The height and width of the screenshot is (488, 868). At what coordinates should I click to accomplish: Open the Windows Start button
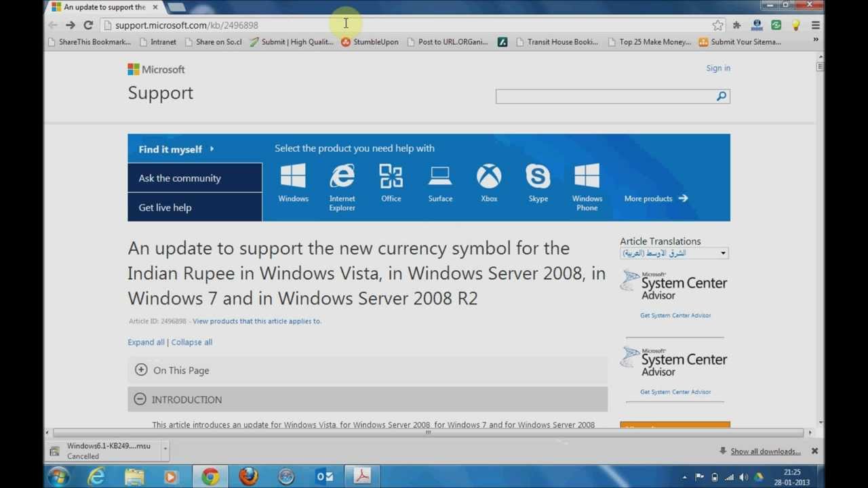(58, 477)
